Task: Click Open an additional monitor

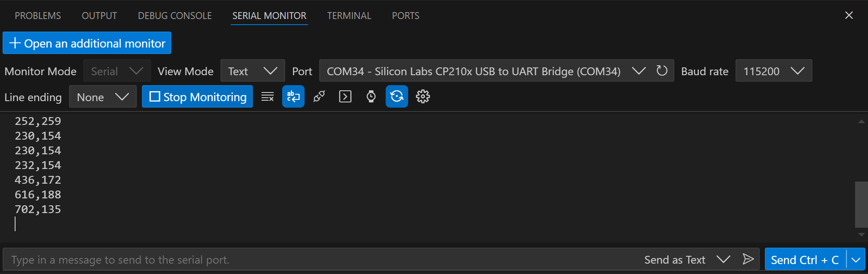Action: [x=87, y=43]
